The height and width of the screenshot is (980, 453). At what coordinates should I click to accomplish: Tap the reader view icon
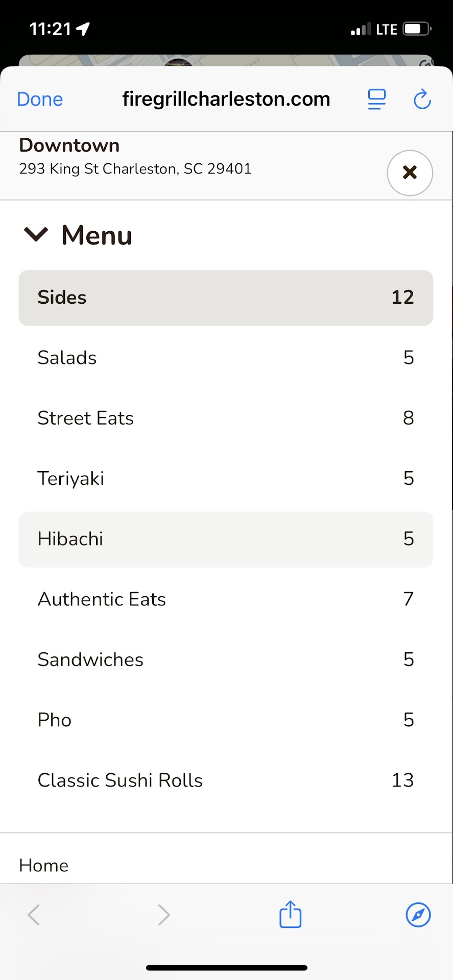point(377,99)
